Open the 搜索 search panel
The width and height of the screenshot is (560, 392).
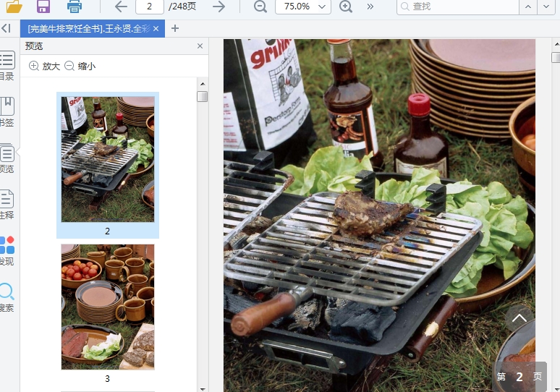[x=7, y=297]
